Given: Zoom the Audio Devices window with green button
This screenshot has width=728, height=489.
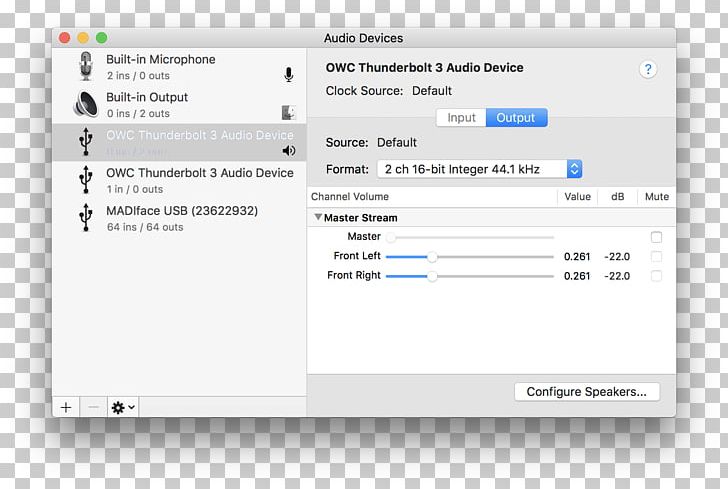Looking at the screenshot, I should (102, 38).
